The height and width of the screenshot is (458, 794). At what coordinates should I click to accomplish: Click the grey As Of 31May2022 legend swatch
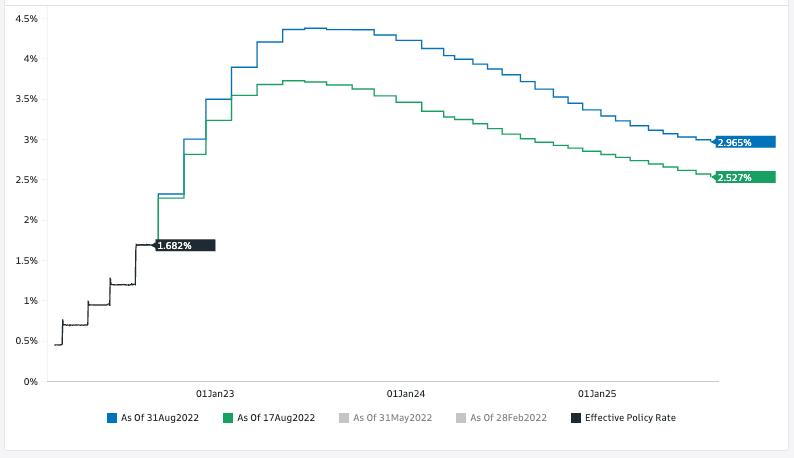(344, 417)
